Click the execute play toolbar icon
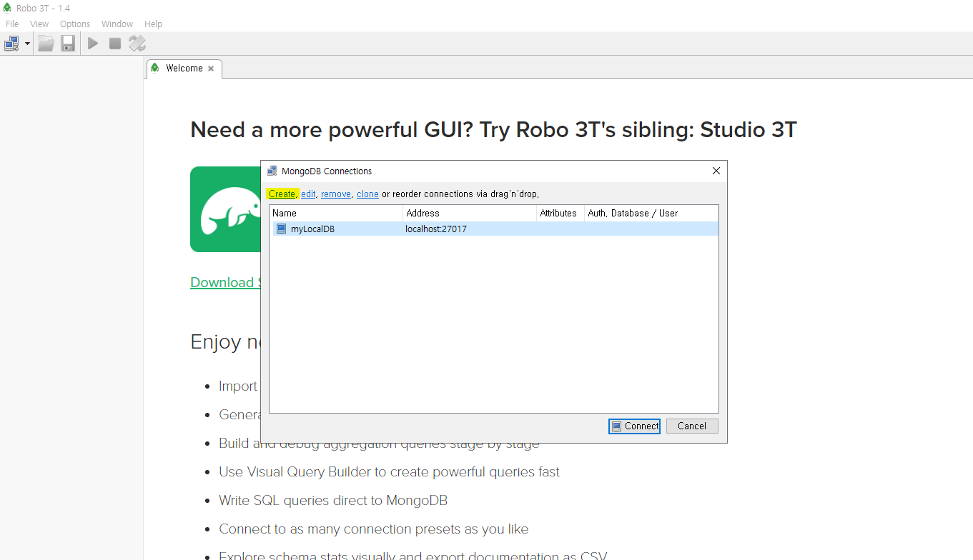This screenshot has width=973, height=560. click(x=93, y=44)
